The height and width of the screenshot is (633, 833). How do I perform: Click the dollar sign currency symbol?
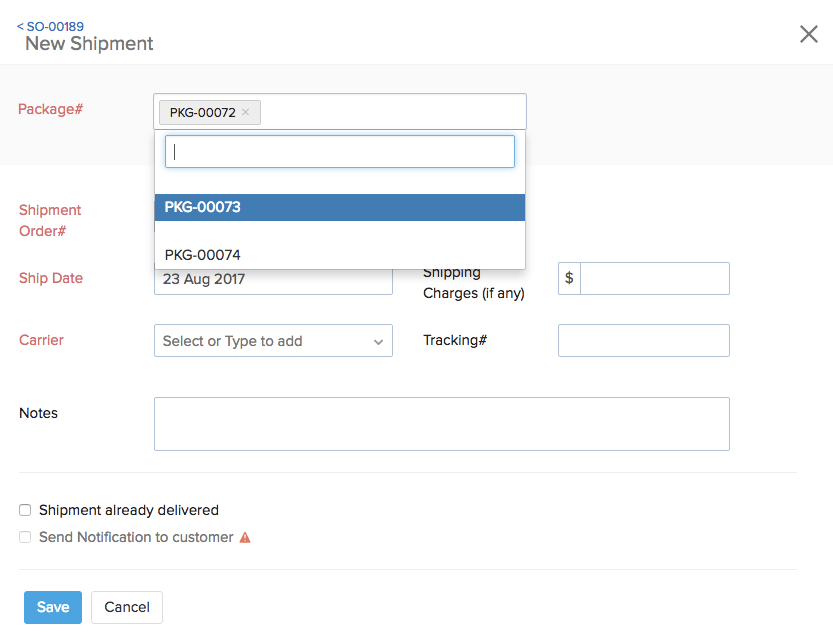tap(568, 278)
